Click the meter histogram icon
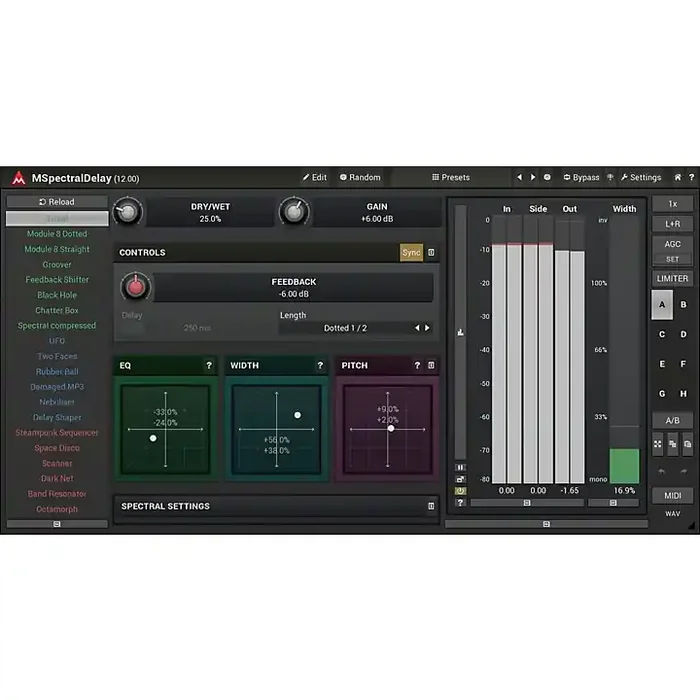Viewport: 700px width, 700px height. pyautogui.click(x=460, y=332)
